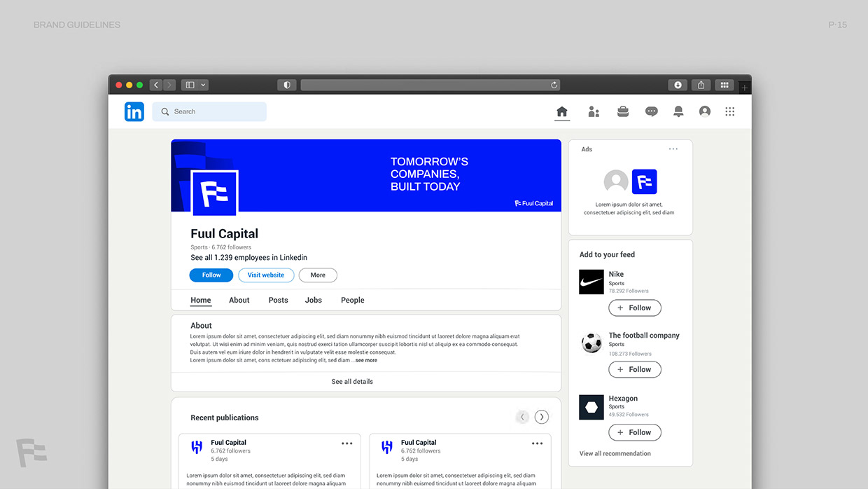Image resolution: width=868 pixels, height=489 pixels.
Task: Open the Me profile icon
Action: pos(704,111)
